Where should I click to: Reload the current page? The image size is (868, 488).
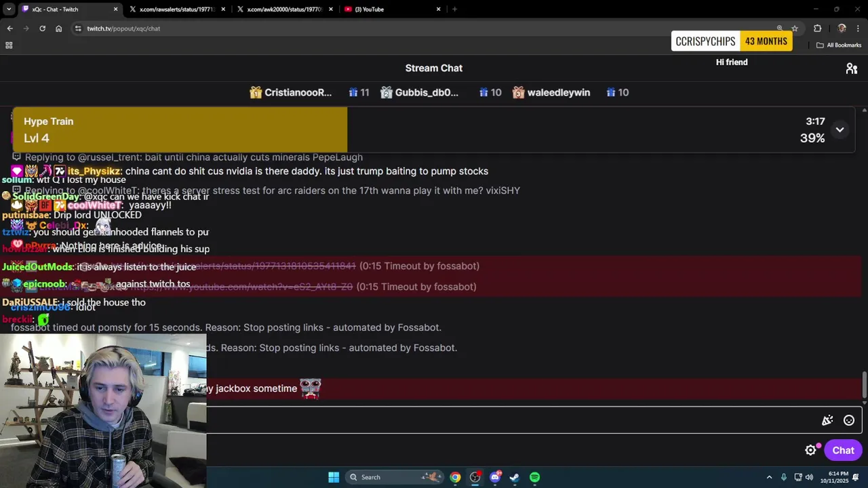point(42,28)
